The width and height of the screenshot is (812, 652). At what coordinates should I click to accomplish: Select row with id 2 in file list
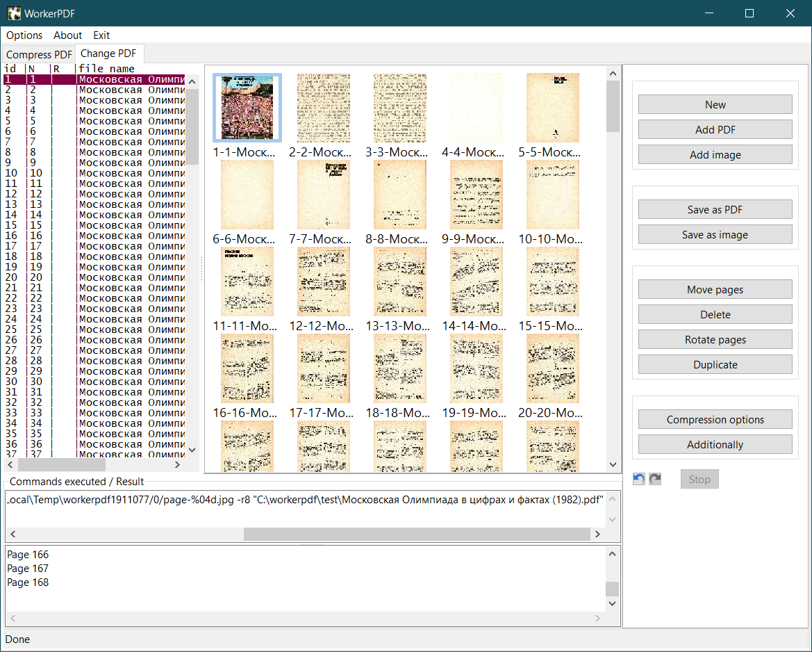click(94, 90)
